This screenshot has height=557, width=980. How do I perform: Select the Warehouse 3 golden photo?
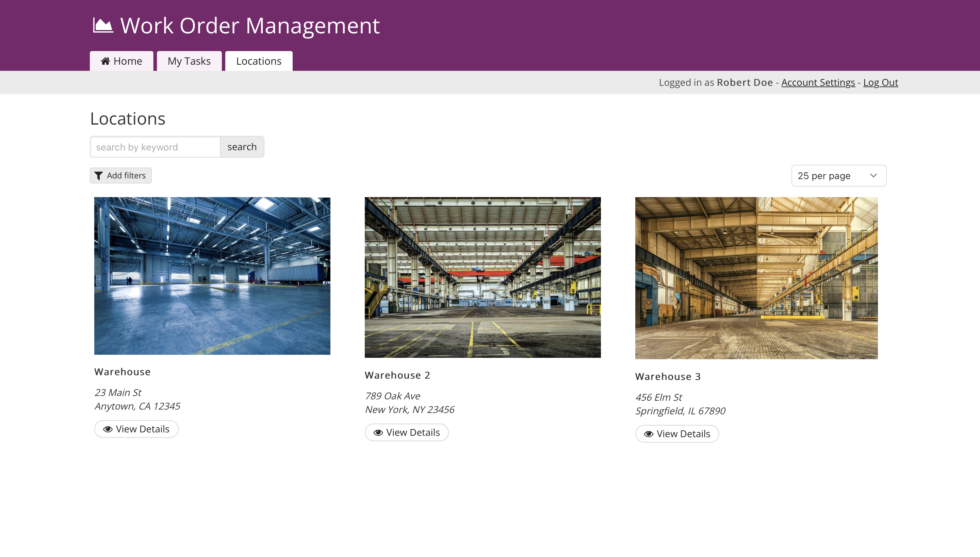coord(756,278)
